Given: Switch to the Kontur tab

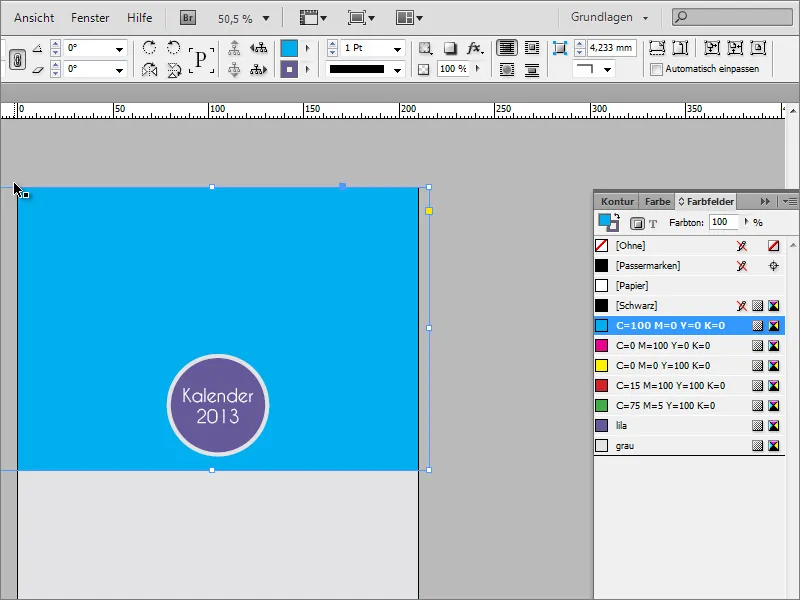Looking at the screenshot, I should [x=617, y=202].
